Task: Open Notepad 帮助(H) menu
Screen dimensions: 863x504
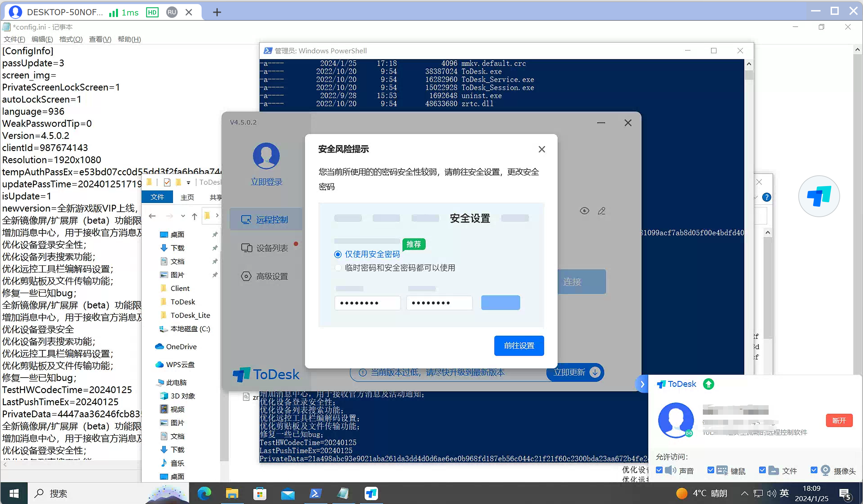Action: [x=129, y=39]
